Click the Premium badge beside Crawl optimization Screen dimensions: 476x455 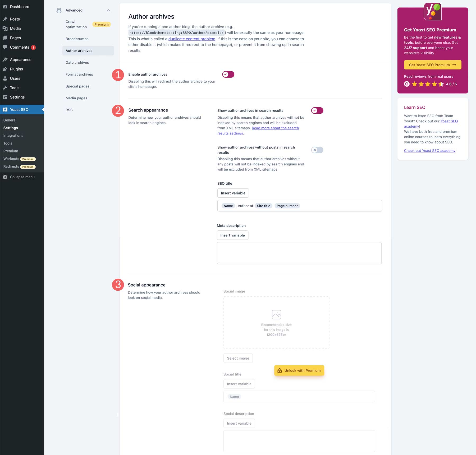(102, 24)
